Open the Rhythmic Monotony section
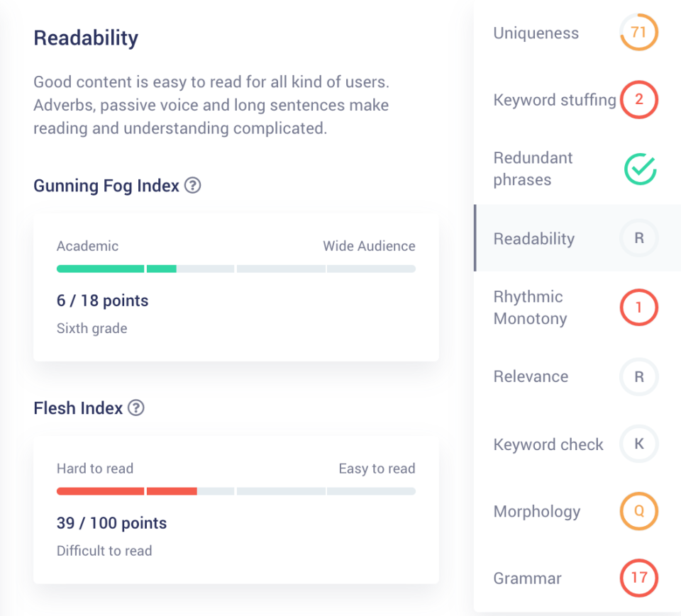 [530, 308]
